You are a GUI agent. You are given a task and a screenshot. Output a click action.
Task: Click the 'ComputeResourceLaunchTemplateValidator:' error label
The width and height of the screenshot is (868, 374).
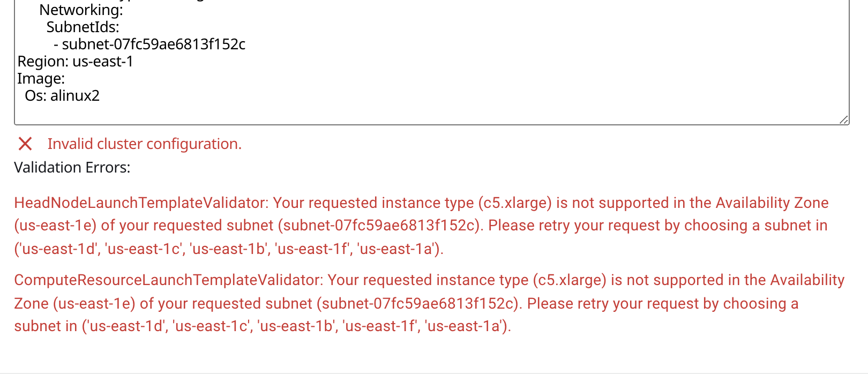coord(169,280)
